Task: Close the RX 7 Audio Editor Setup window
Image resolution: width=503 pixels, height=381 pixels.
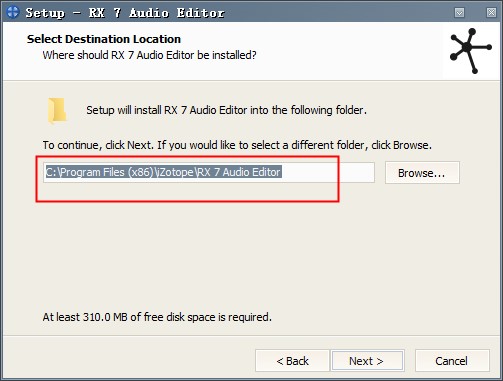Action: [x=491, y=13]
